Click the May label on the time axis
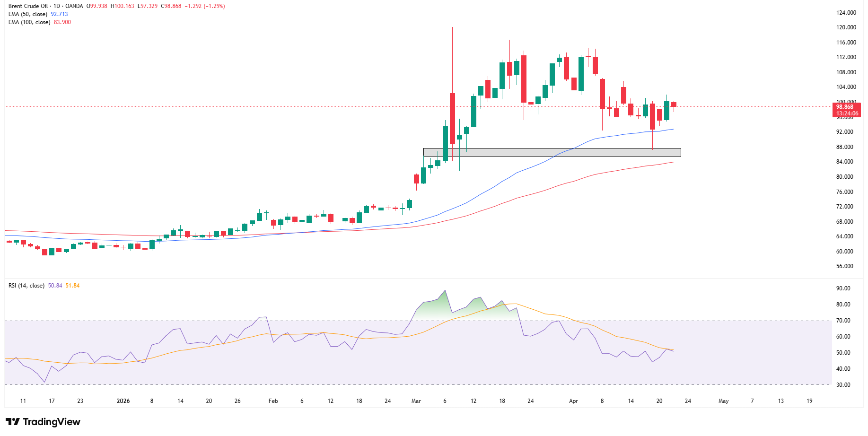868x436 pixels. 723,401
